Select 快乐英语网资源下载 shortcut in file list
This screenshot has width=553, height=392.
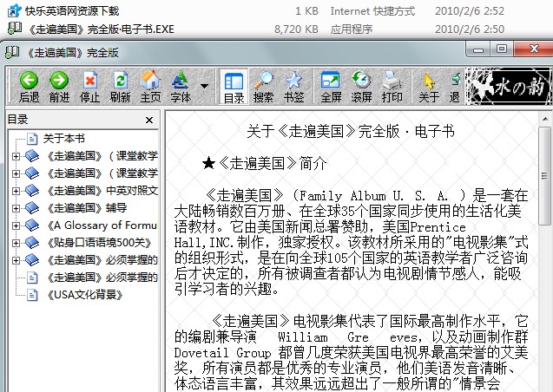coord(72,11)
